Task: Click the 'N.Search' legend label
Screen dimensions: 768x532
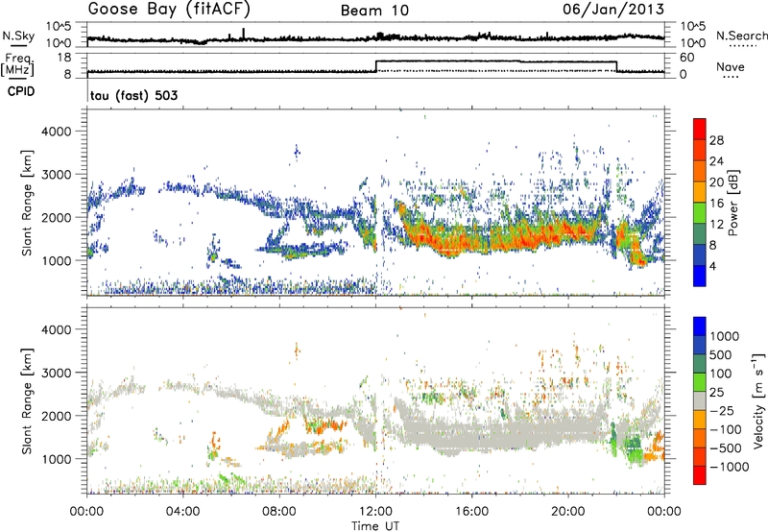Action: coord(741,36)
